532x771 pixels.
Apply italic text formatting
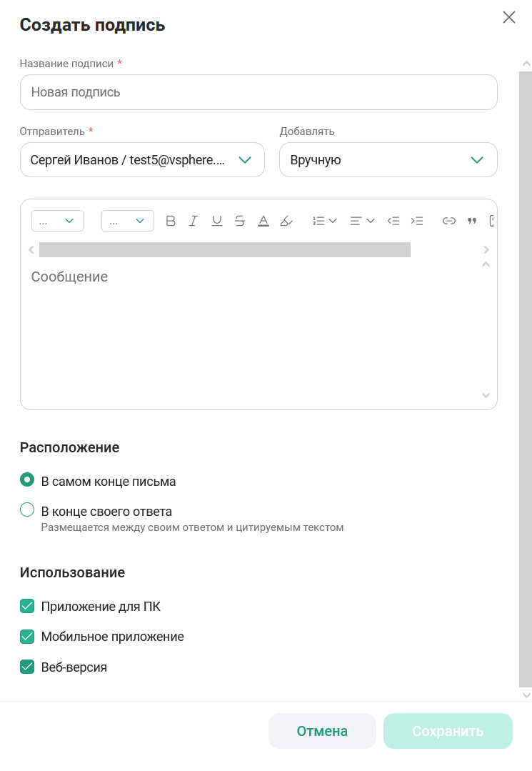[x=193, y=221]
